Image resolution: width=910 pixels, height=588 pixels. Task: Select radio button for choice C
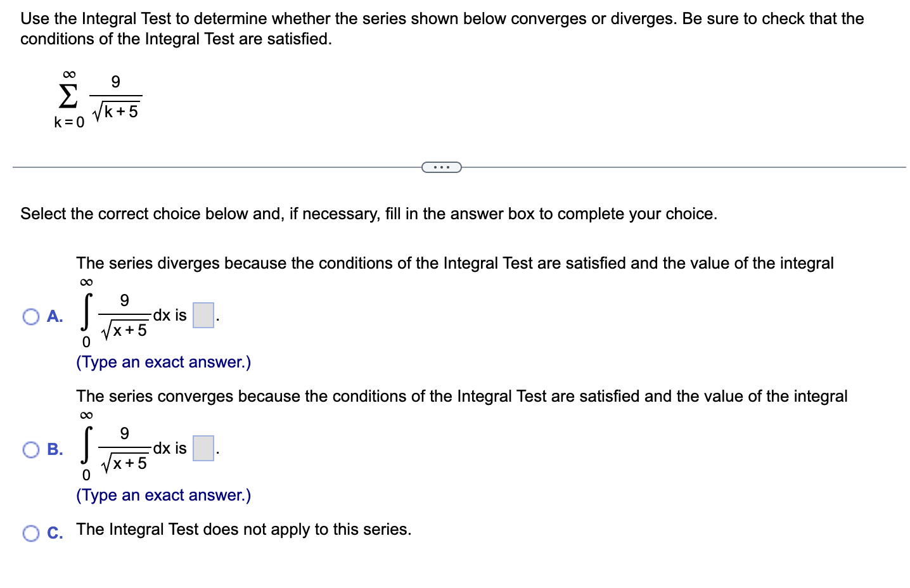(x=30, y=534)
